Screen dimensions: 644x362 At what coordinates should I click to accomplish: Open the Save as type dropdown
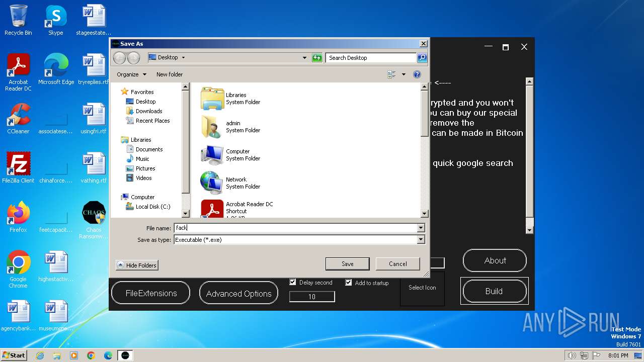(421, 240)
